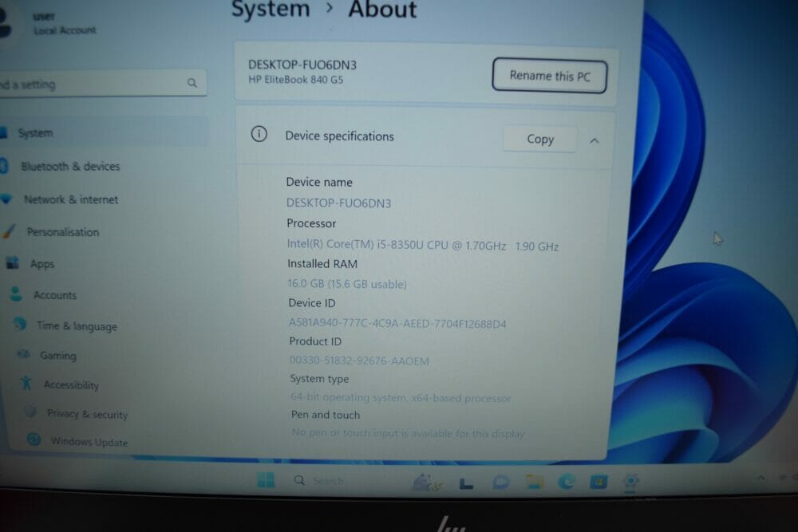
Task: Click the HP EliteBook 840 G5 model text
Action: pyautogui.click(x=296, y=80)
